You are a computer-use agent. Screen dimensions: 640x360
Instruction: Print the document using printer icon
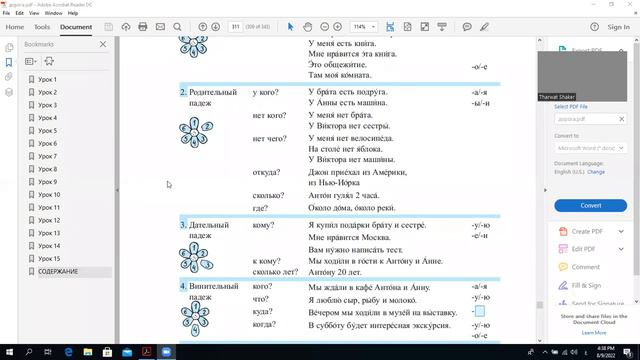click(142, 27)
